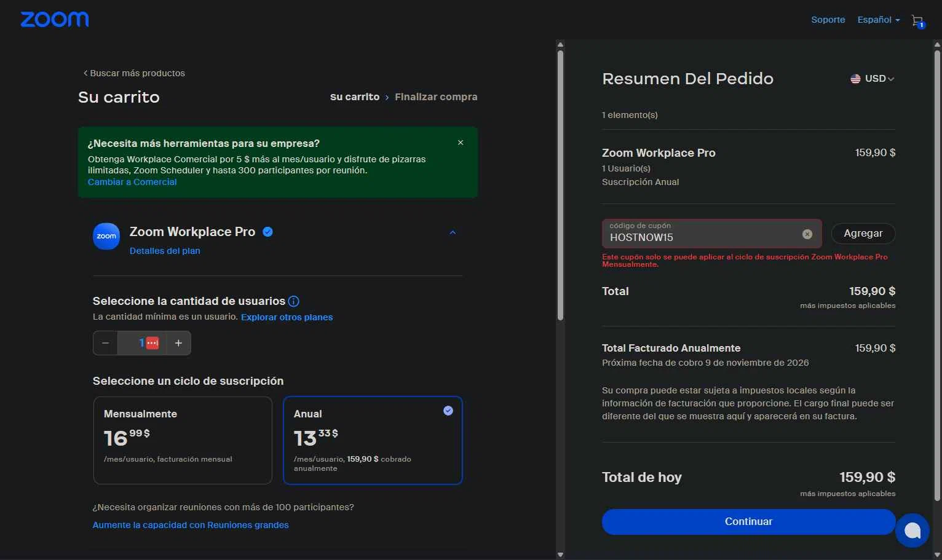This screenshot has width=942, height=560.
Task: Open the USD currency dropdown
Action: [x=873, y=79]
